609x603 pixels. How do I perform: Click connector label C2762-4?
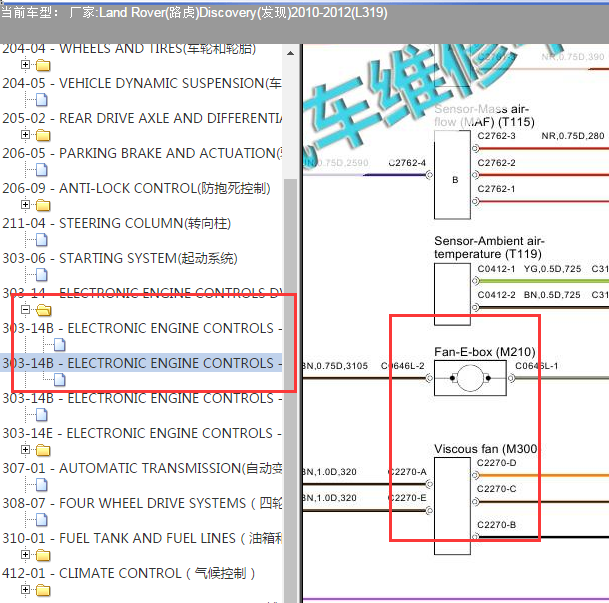coord(407,163)
